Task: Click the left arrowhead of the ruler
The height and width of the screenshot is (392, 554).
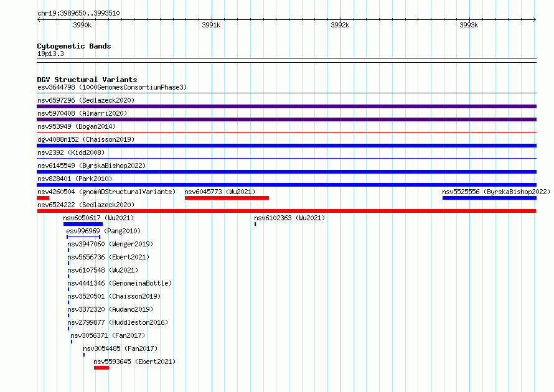Action: tap(39, 20)
